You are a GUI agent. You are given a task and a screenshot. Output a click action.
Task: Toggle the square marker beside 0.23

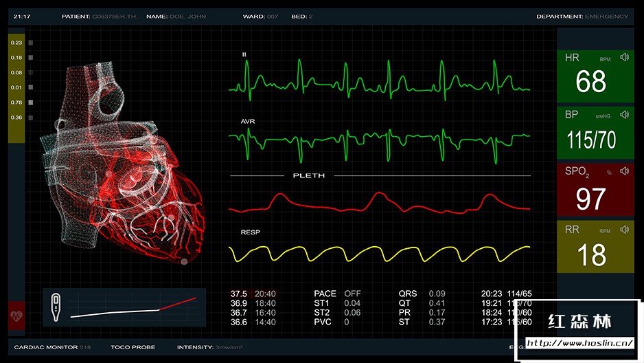point(31,43)
